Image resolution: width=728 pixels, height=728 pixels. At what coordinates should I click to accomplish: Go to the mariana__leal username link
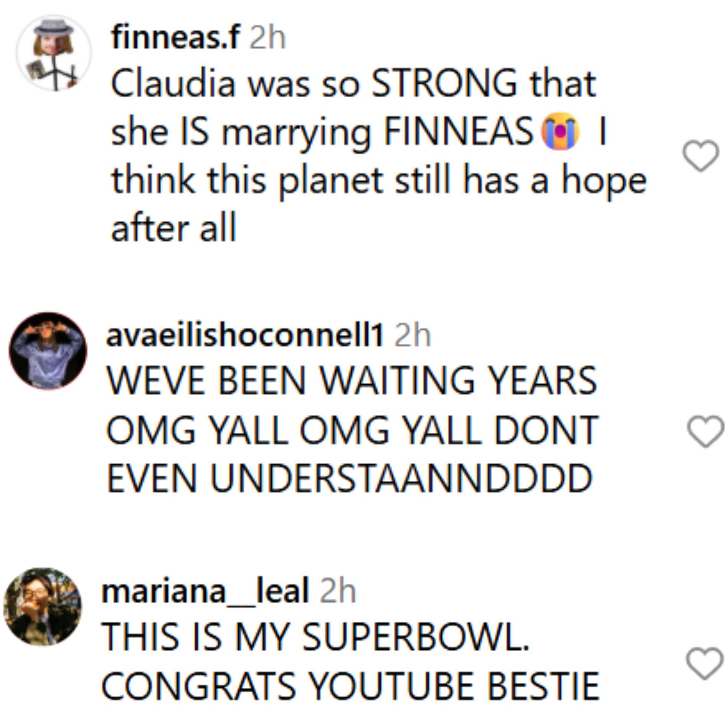pyautogui.click(x=205, y=591)
